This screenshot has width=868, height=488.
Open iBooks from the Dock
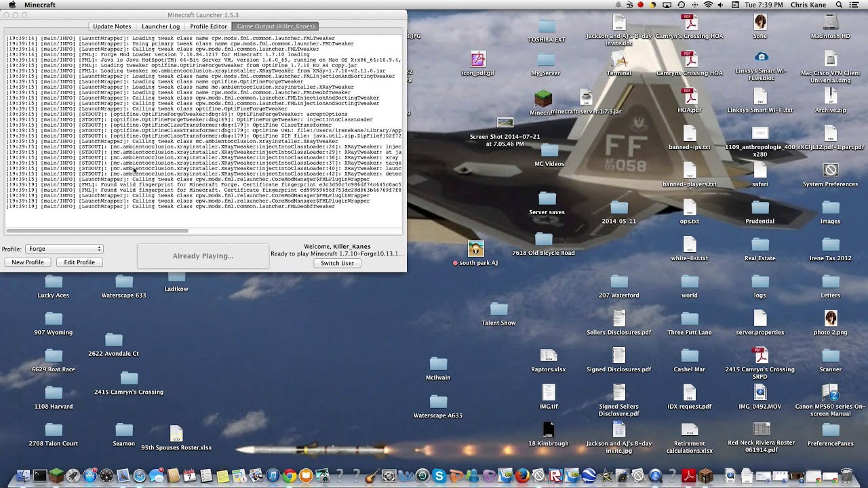[x=306, y=476]
